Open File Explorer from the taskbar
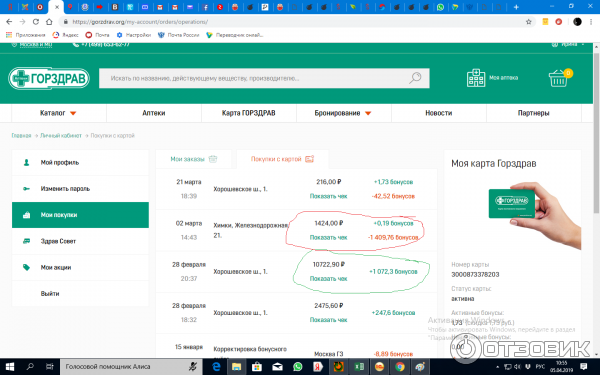Viewport: 600px width, 375px height. pyautogui.click(x=236, y=367)
